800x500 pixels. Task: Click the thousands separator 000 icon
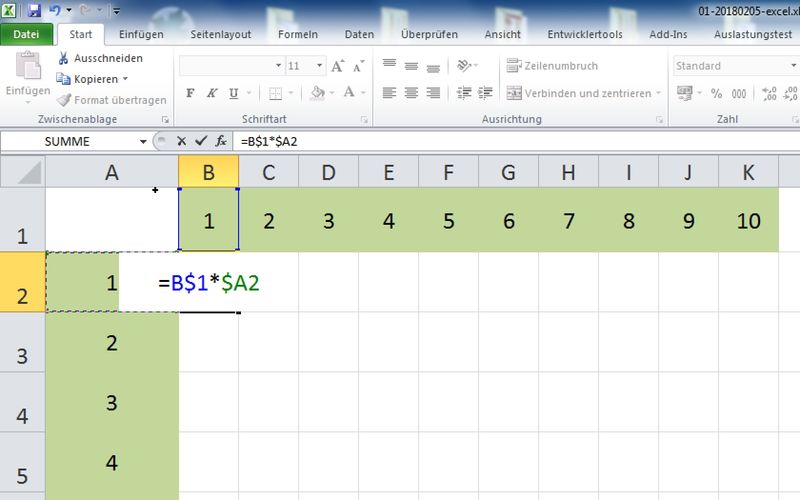tap(739, 93)
